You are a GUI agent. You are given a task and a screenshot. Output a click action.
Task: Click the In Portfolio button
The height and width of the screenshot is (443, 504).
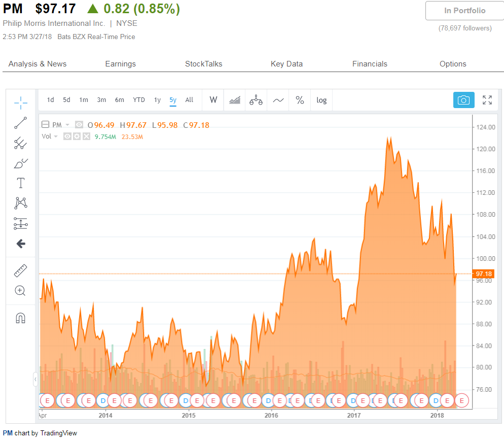click(x=464, y=10)
